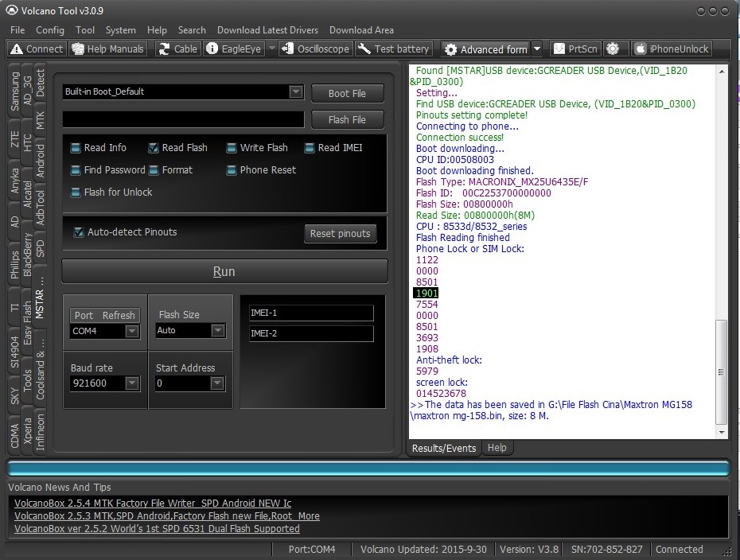Click the IMEI-2 input field
This screenshot has width=740, height=560.
[311, 333]
